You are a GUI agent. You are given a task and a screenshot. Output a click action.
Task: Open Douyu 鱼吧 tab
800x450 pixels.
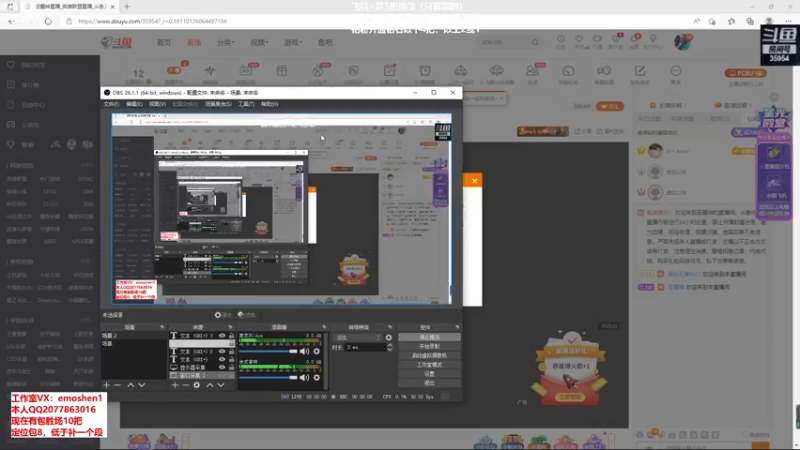(x=325, y=42)
